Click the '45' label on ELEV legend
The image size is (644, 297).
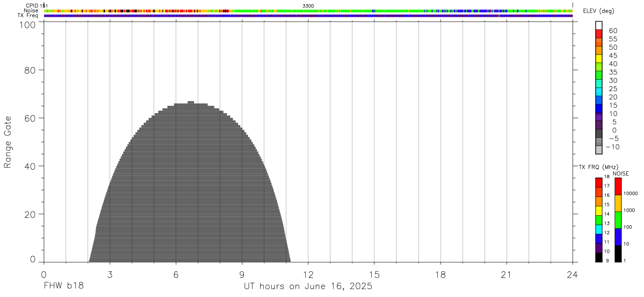[613, 56]
